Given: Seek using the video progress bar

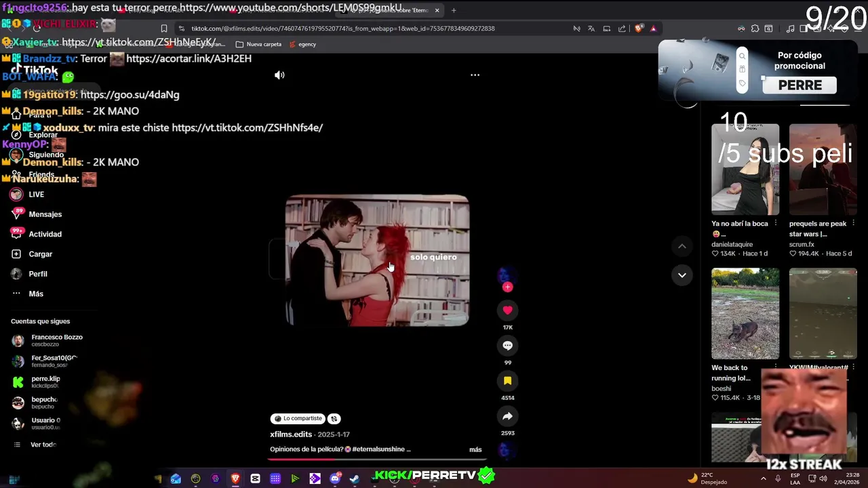Looking at the screenshot, I should 377,459.
